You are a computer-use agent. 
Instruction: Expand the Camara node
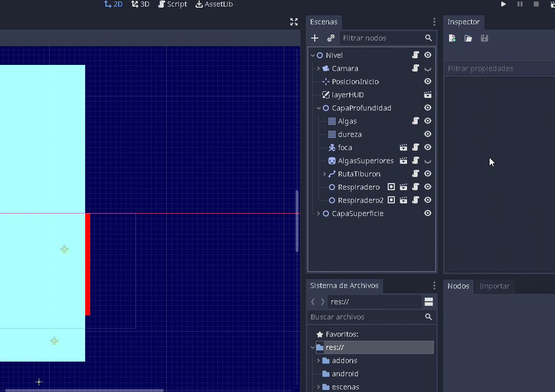pyautogui.click(x=319, y=68)
